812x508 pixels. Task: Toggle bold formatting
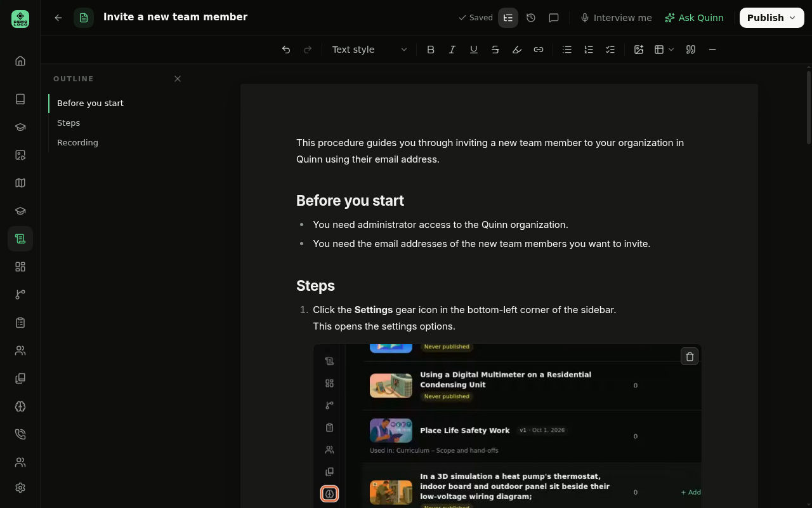click(x=431, y=50)
